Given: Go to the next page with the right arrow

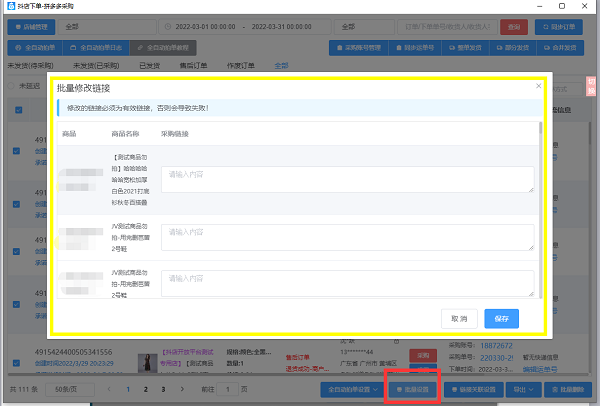Looking at the screenshot, I should (x=182, y=389).
